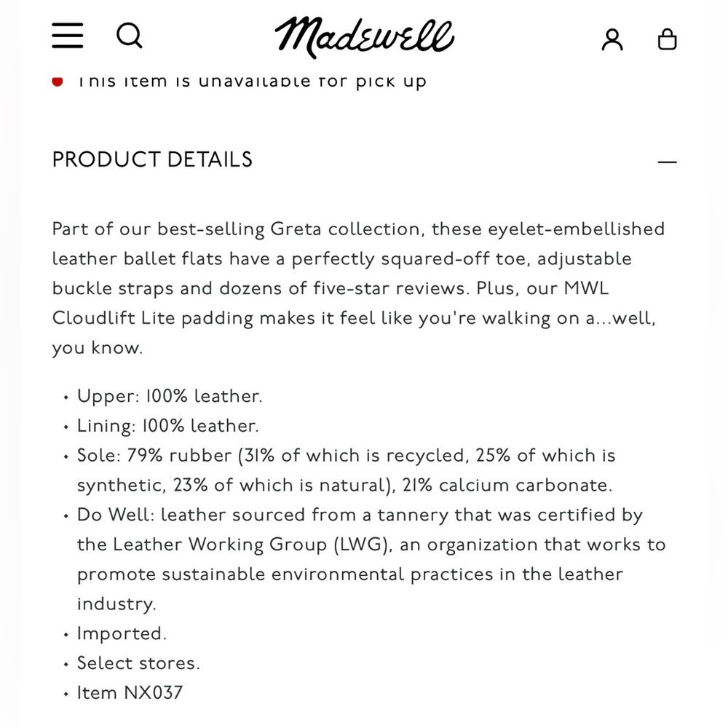Image resolution: width=728 pixels, height=728 pixels.
Task: Click the 'Item NX037' product number
Action: pyautogui.click(x=130, y=693)
